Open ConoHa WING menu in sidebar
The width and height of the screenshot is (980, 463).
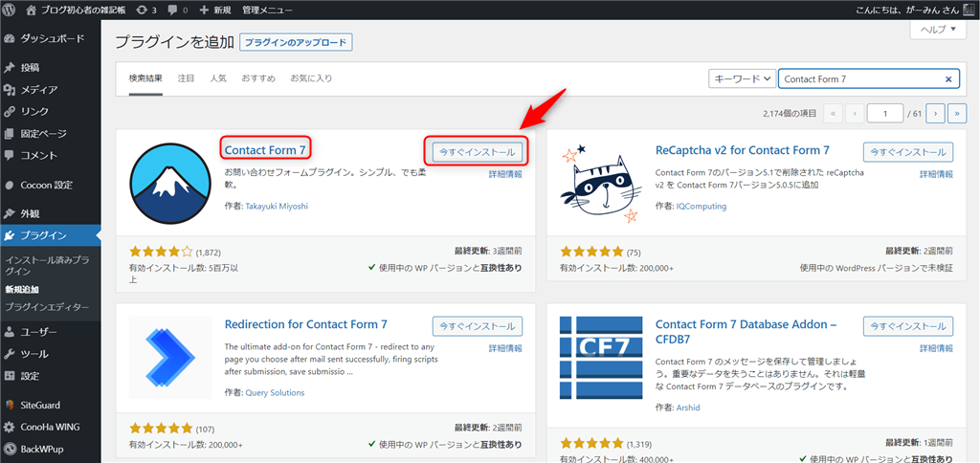(x=50, y=428)
